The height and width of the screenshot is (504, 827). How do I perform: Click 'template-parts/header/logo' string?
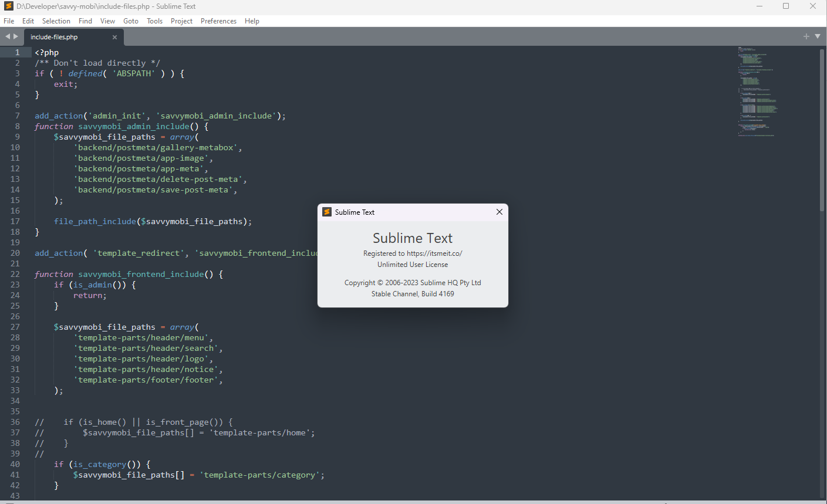click(141, 358)
